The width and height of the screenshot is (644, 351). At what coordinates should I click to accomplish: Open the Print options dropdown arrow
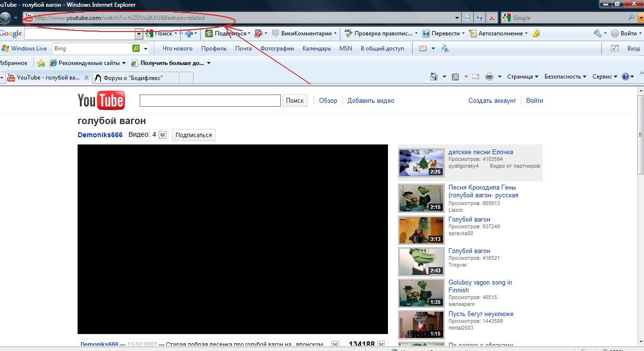[499, 77]
